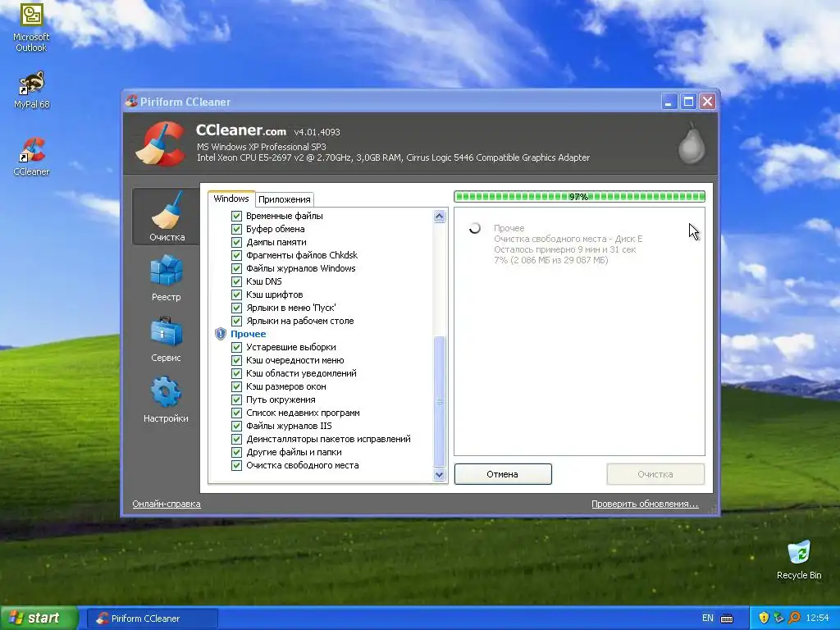
Task: Open the Очистка cleaner section
Action: pyautogui.click(x=166, y=217)
